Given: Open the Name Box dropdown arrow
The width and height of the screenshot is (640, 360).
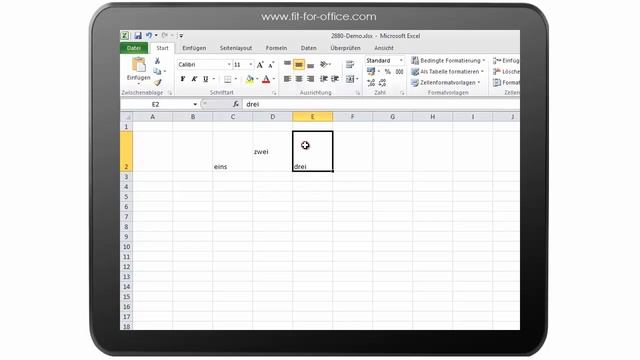Looking at the screenshot, I should point(195,104).
